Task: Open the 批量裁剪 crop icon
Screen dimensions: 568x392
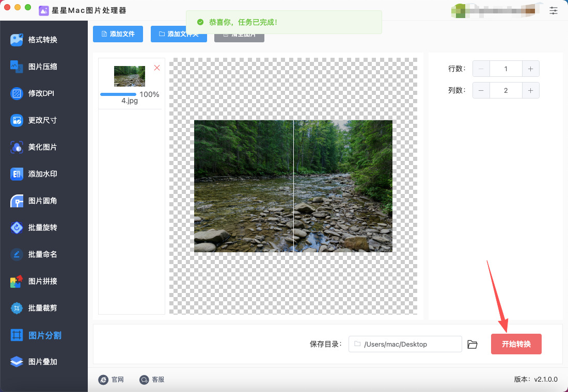Action: [17, 308]
